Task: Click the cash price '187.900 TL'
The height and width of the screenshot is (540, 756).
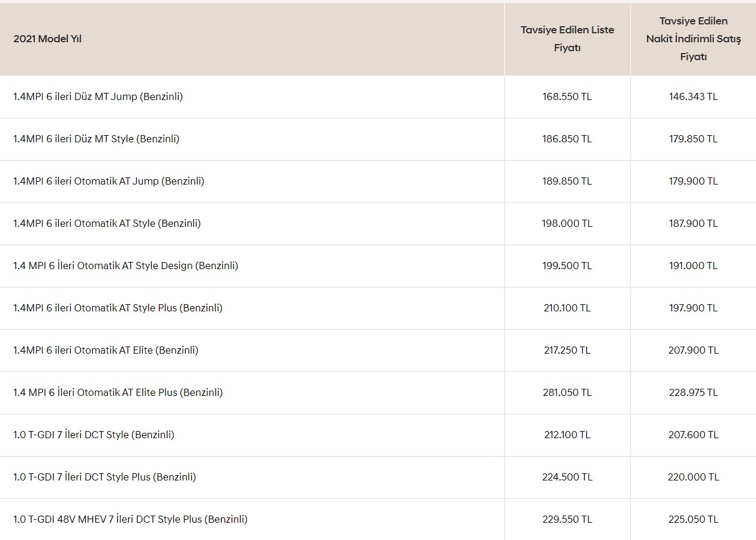Action: pos(693,223)
